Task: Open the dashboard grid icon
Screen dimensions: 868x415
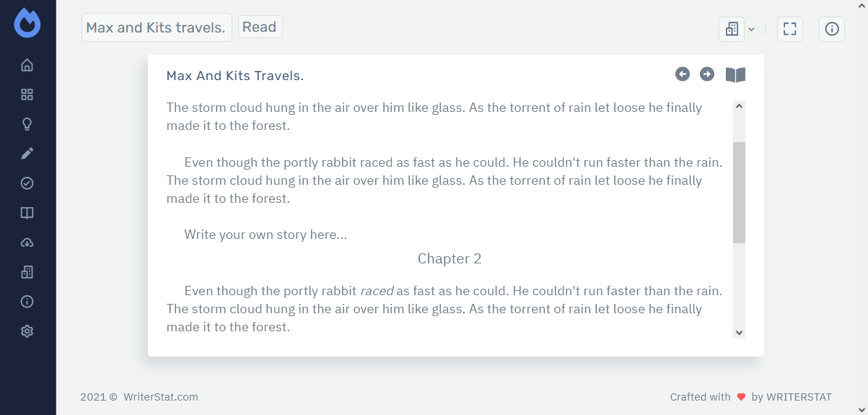Action: click(27, 95)
